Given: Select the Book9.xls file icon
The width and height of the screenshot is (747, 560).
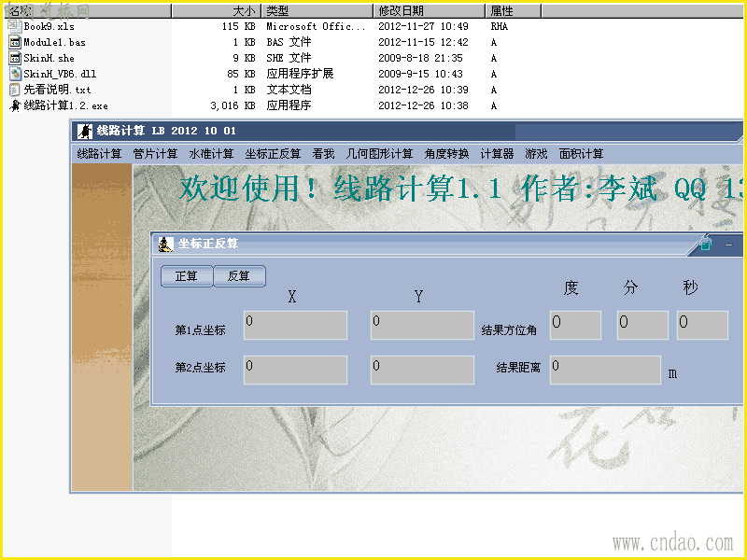Looking at the screenshot, I should 15,26.
